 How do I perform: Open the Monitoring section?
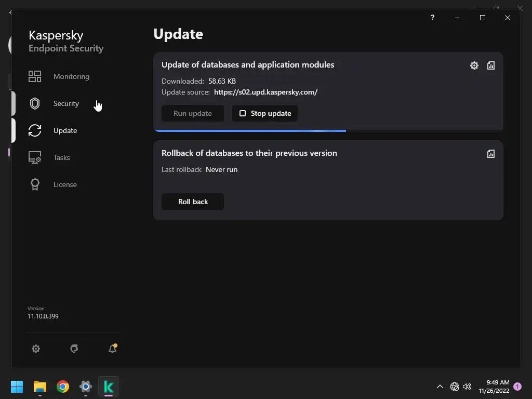click(x=71, y=76)
